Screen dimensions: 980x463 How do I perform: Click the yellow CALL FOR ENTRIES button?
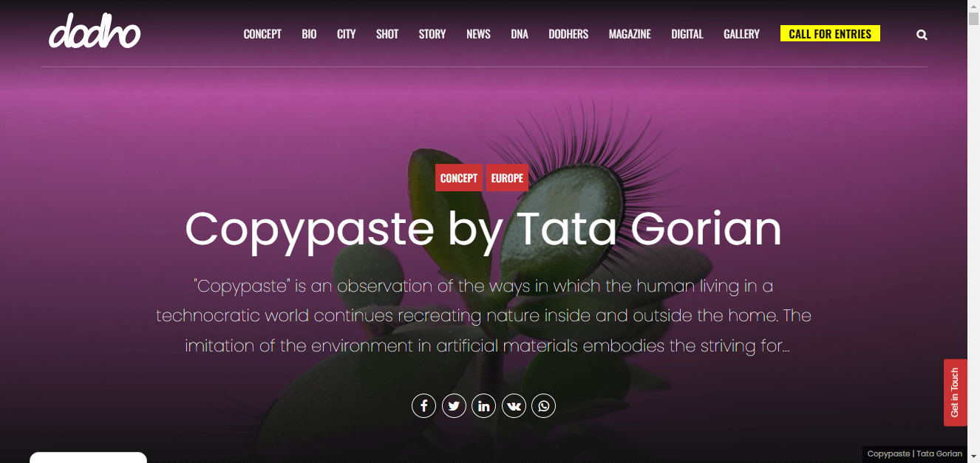click(x=830, y=34)
